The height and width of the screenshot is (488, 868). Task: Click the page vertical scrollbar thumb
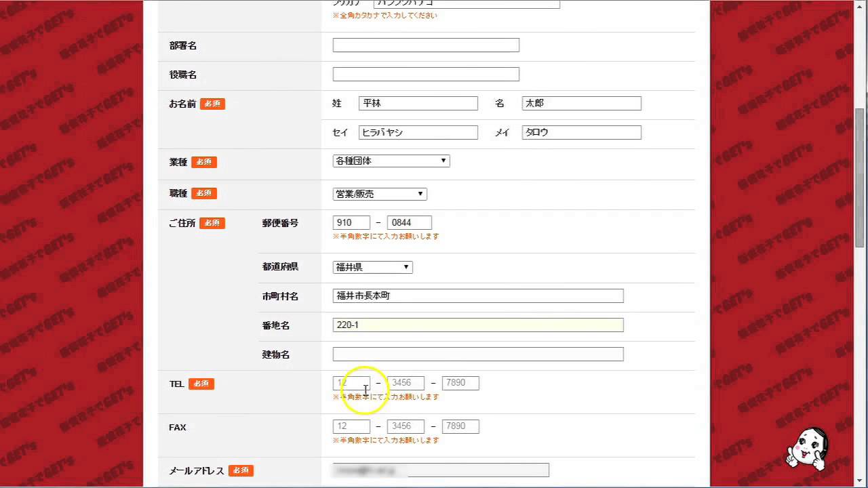tap(861, 178)
